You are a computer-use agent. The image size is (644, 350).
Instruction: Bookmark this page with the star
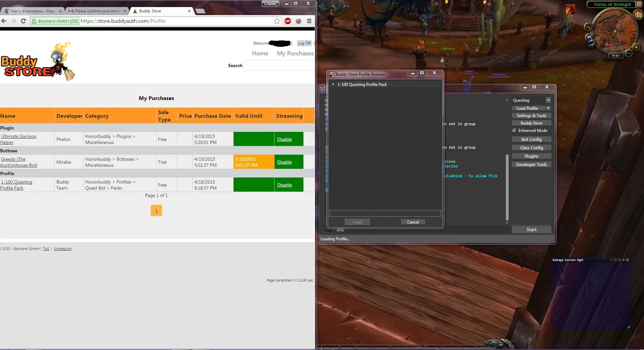[277, 21]
